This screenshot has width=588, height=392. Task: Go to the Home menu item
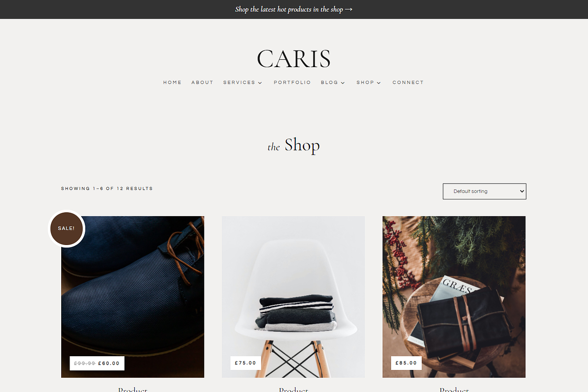[172, 82]
